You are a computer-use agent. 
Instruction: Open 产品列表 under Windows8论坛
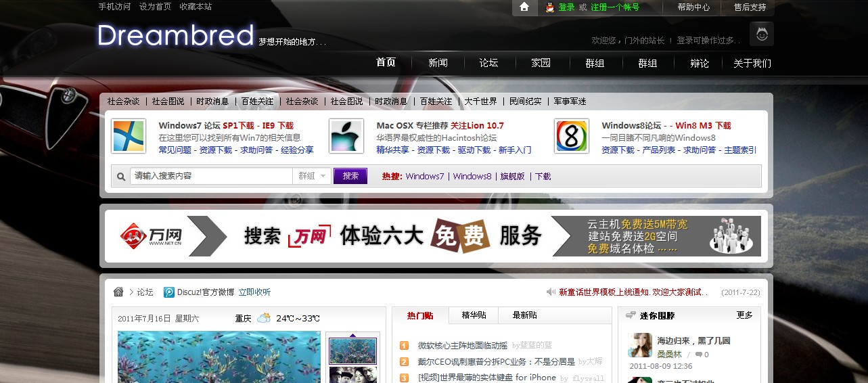(x=659, y=150)
